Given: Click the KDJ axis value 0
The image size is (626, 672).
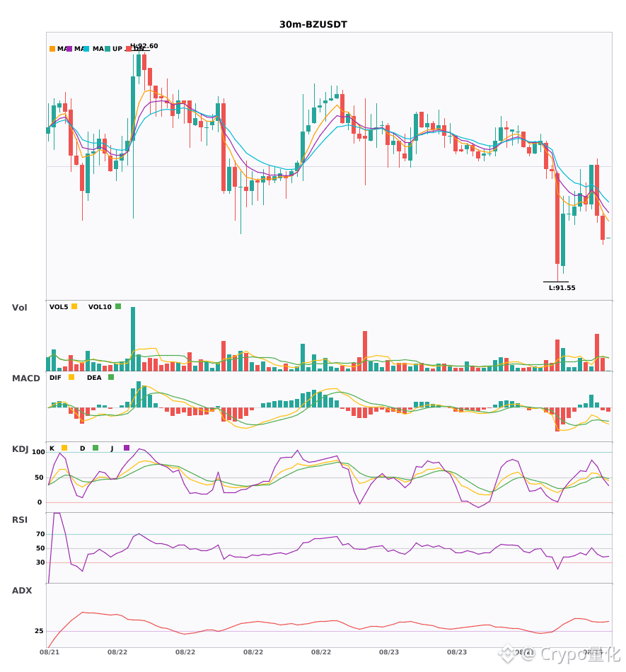Looking at the screenshot, I should 40,502.
